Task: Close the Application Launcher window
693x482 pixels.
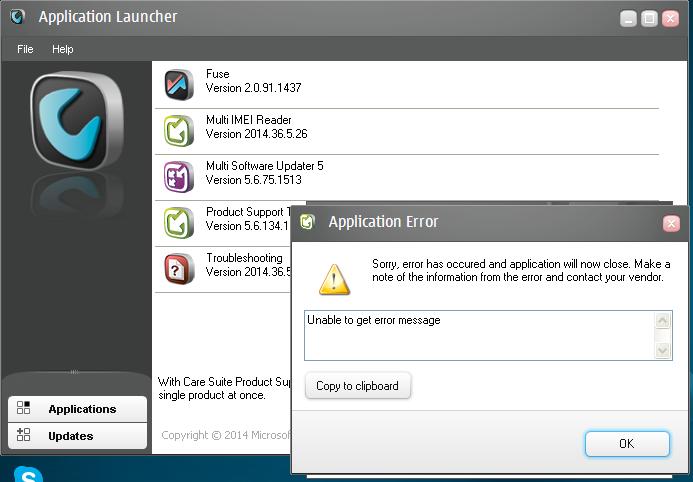Action: tap(670, 19)
